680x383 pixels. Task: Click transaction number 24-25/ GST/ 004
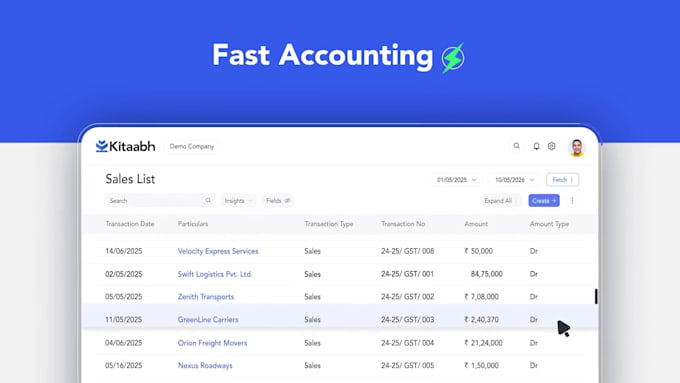pyautogui.click(x=408, y=343)
